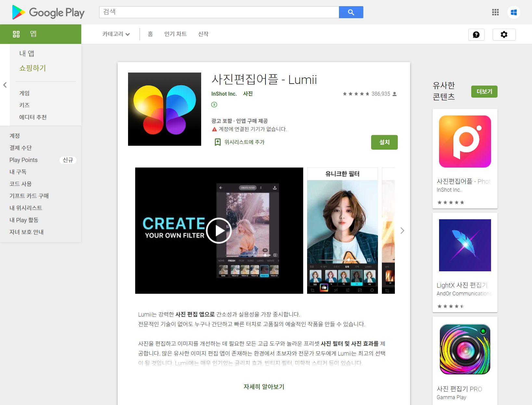532x405 pixels.
Task: Open the help question mark button
Action: 476,34
